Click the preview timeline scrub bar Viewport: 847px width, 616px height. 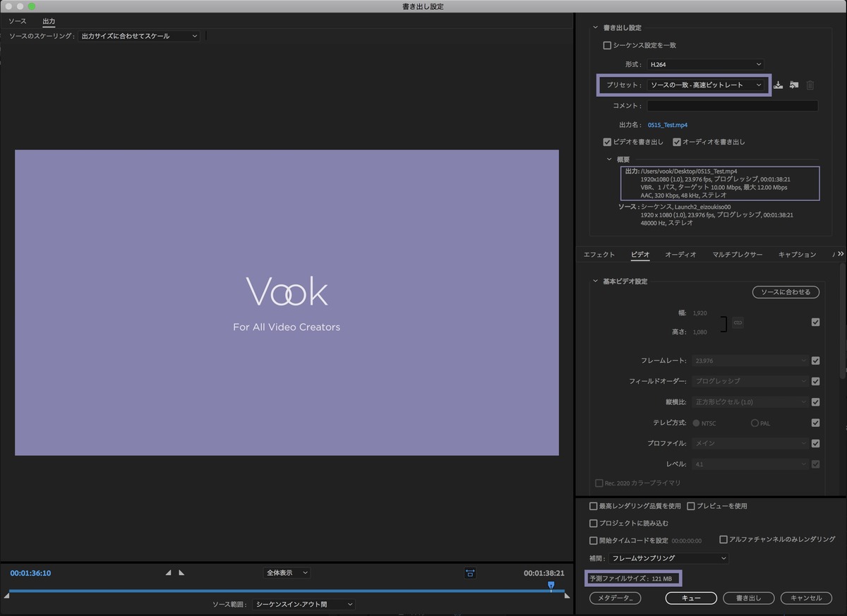287,591
